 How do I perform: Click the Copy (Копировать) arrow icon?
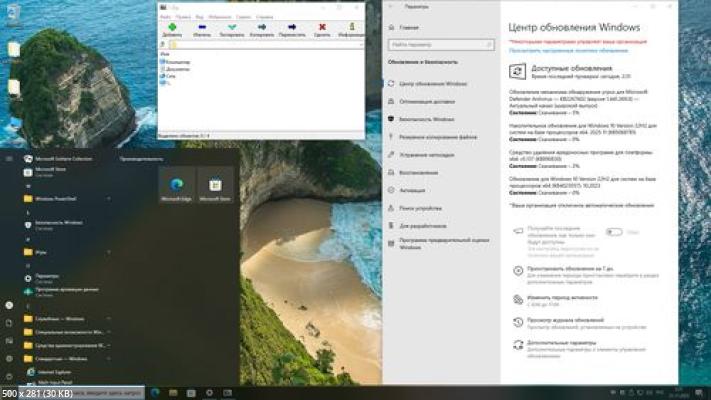261,27
